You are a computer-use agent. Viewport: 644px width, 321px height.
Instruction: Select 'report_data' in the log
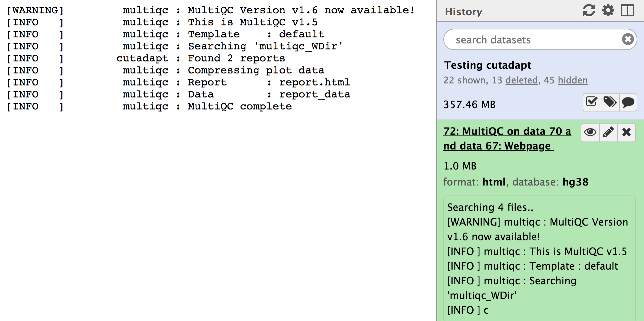coord(314,94)
